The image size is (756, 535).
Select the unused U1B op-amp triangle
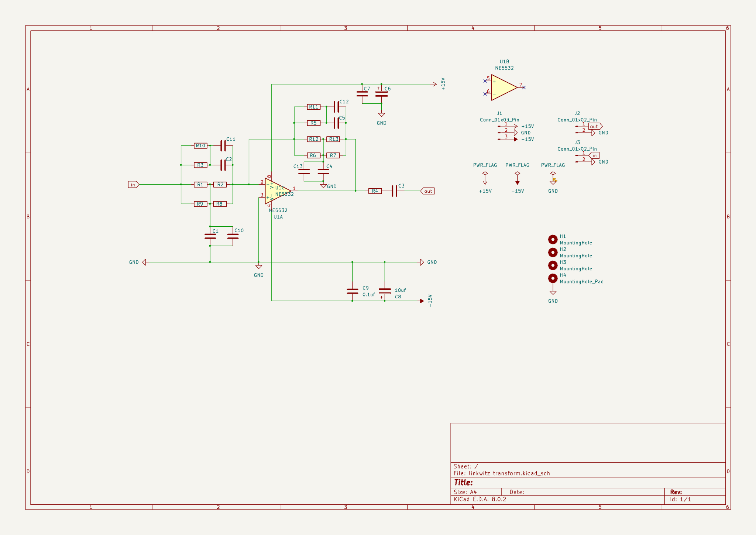tap(504, 88)
